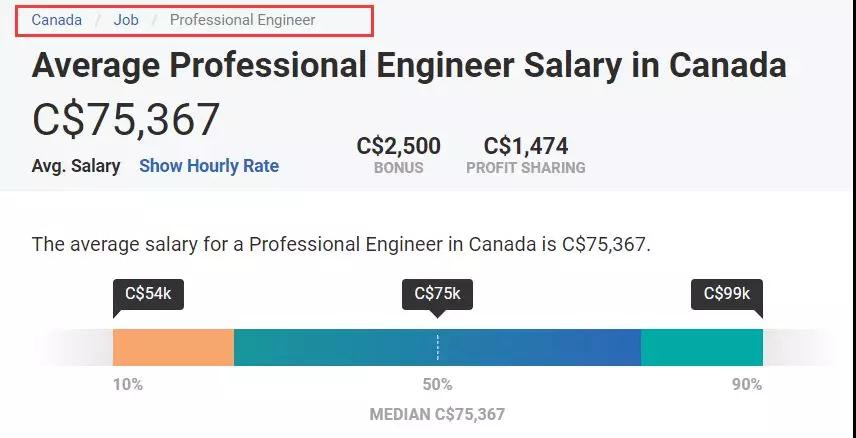The image size is (856, 438).
Task: Click the dashed median line in bar
Action: click(x=437, y=347)
